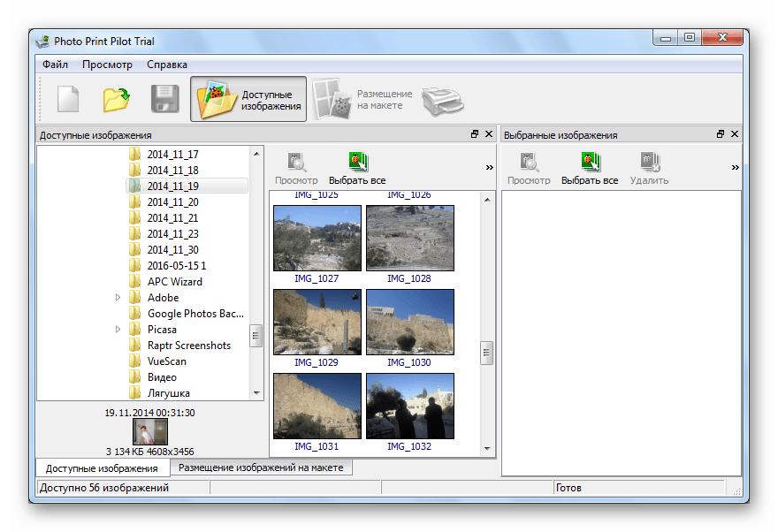Screen dimensions: 778x532
Task: Select thumbnail above the IMG_1032 label
Action: (410, 406)
